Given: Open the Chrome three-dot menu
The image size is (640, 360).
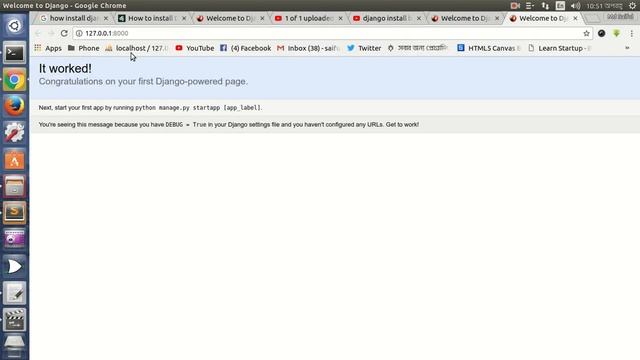Looking at the screenshot, I should click(631, 33).
